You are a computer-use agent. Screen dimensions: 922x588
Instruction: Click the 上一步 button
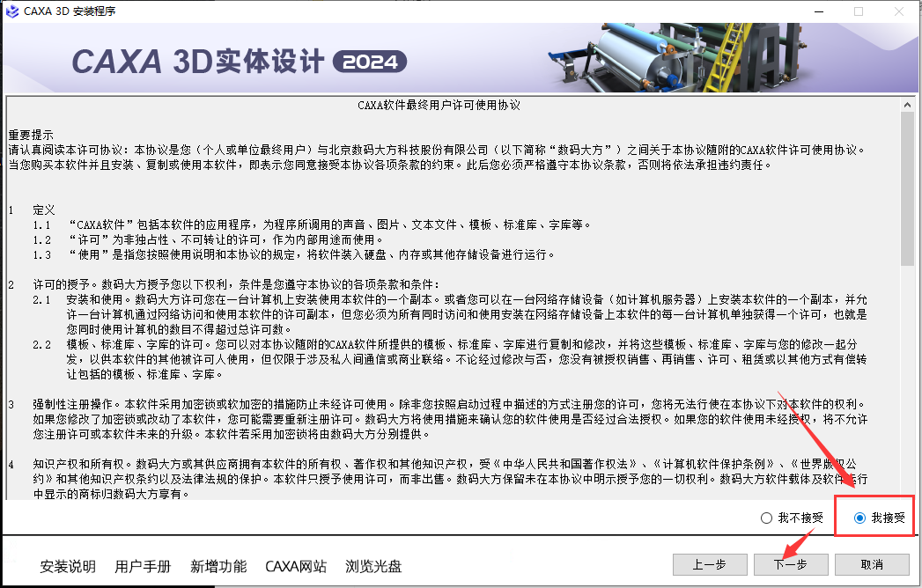[x=710, y=564]
